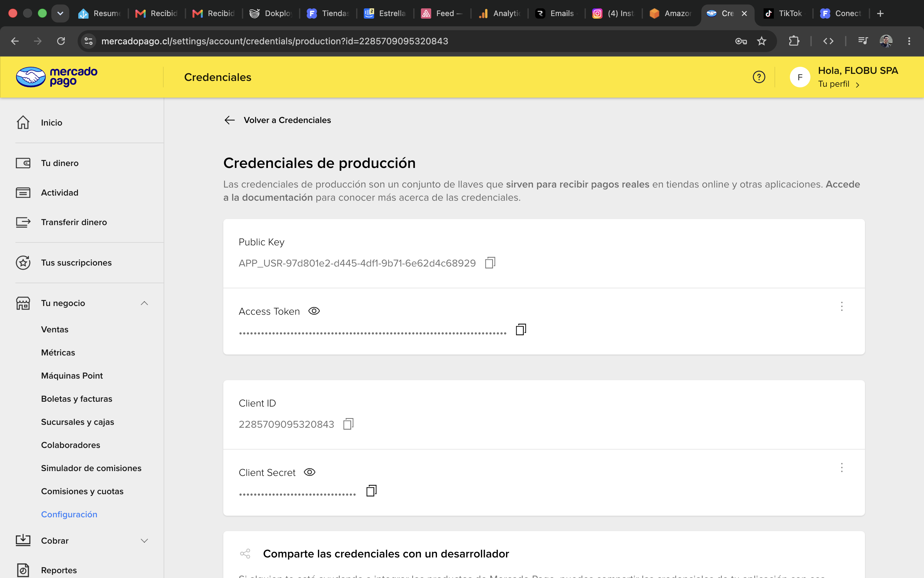Open Métricas in the sidebar
Viewport: 924px width, 578px height.
58,353
